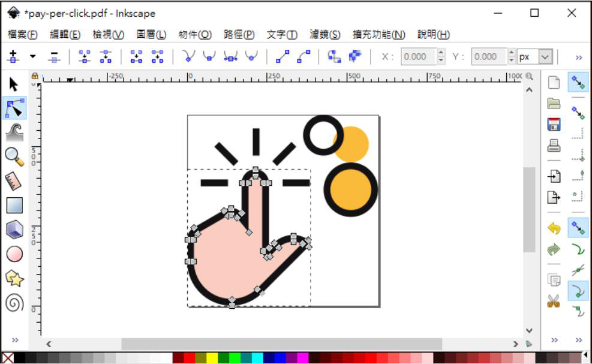This screenshot has width=592, height=364.
Task: Expand the node insertion options arrow
Action: click(31, 56)
